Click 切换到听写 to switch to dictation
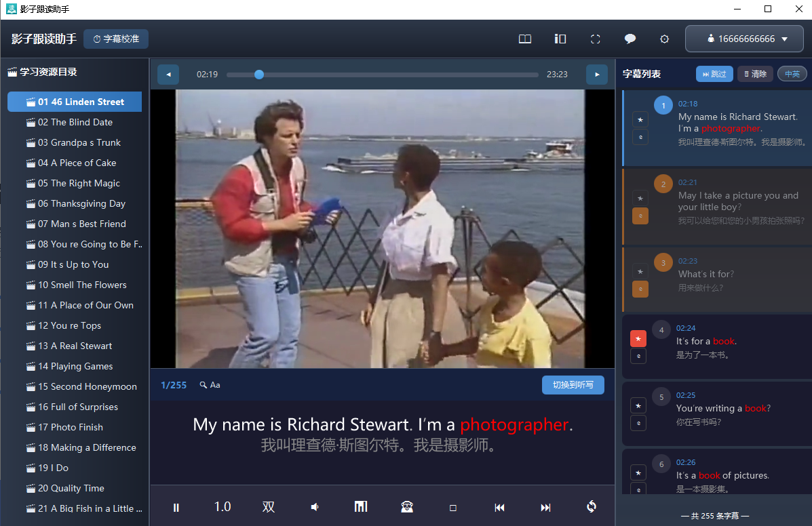The height and width of the screenshot is (526, 812). (573, 385)
